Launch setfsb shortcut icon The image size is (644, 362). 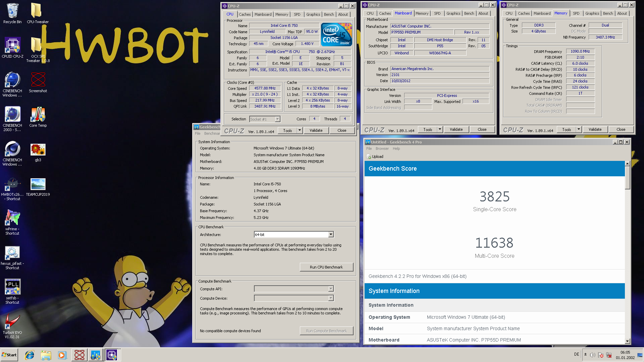(x=12, y=292)
